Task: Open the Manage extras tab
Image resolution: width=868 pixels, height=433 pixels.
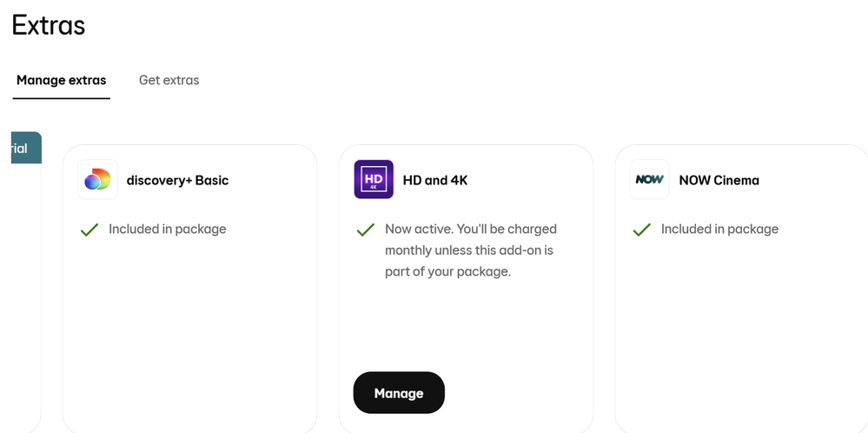Action: pos(62,80)
